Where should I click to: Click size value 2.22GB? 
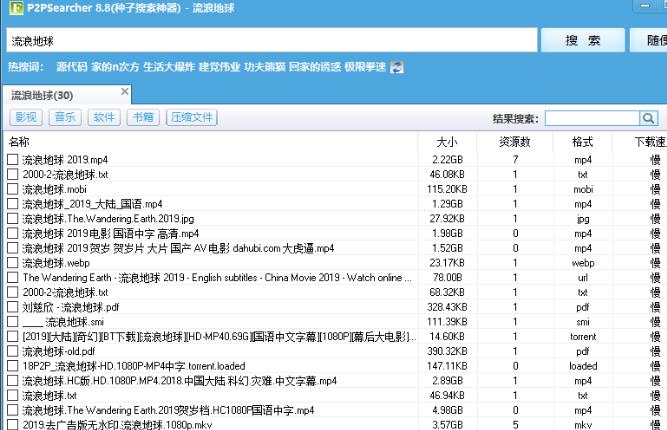click(x=447, y=159)
